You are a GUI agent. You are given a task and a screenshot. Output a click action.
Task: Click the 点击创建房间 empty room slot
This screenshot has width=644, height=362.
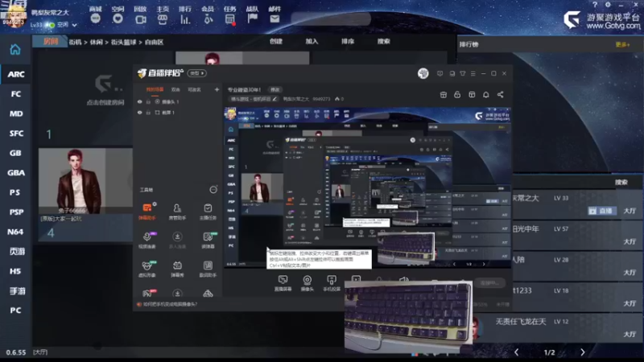point(105,90)
